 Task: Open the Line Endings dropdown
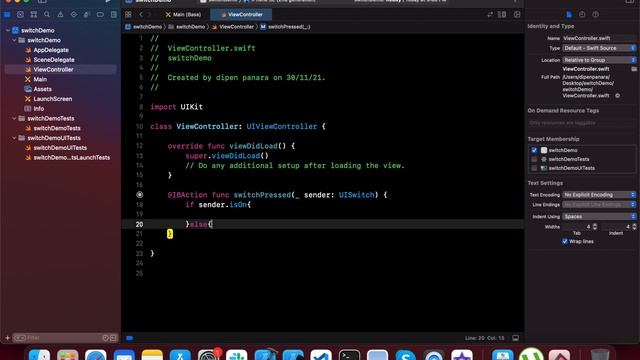(x=599, y=204)
